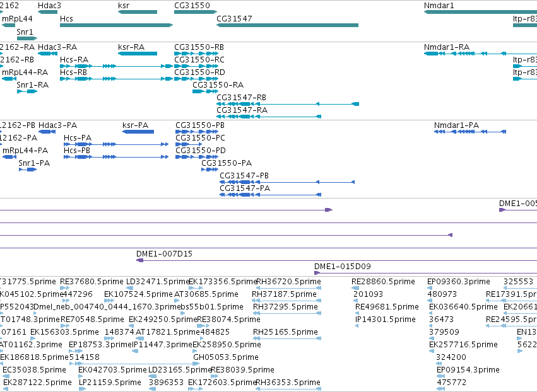
Task: Click the CG31550-RB transcript label
Action: click(x=199, y=47)
